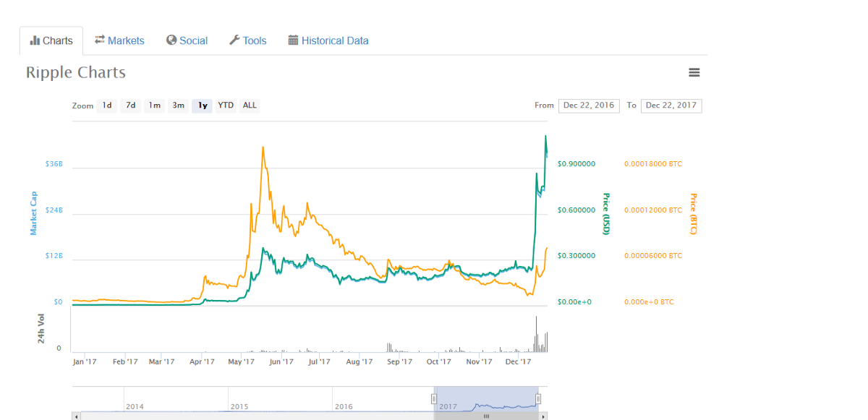Click the $0.600000 price axis label
This screenshot has width=868, height=420.
[576, 210]
